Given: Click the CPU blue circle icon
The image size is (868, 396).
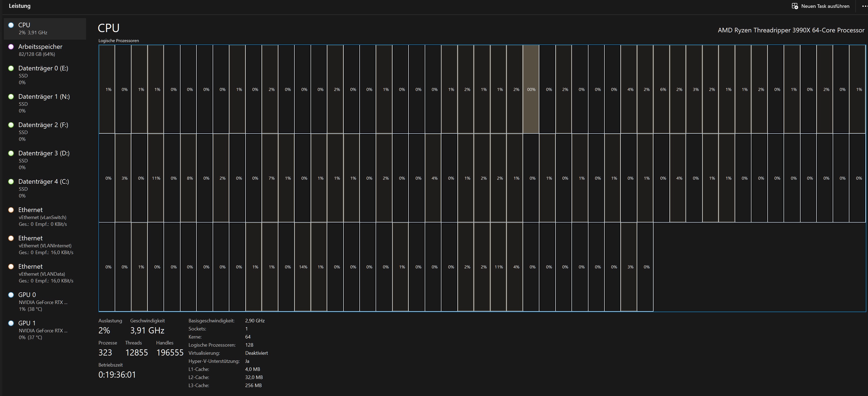Looking at the screenshot, I should (x=11, y=25).
